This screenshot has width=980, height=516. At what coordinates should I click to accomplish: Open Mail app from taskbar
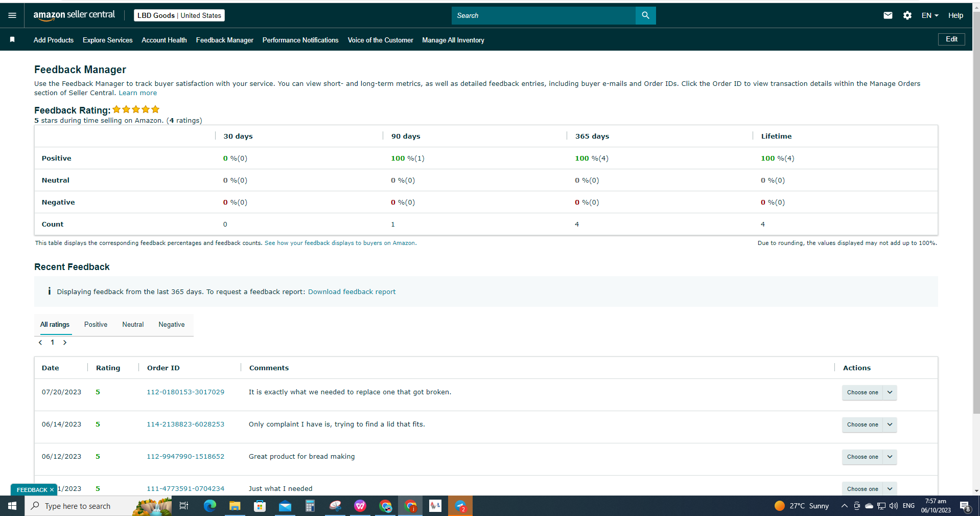[285, 506]
